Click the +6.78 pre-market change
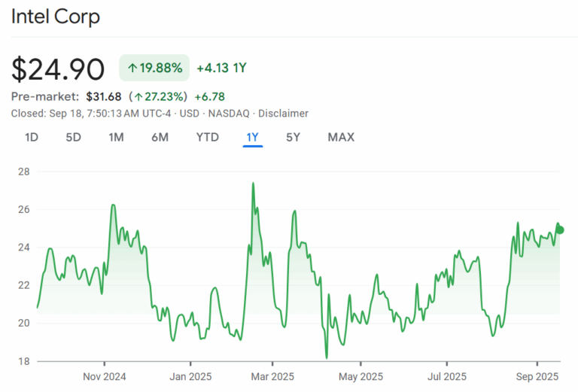 (210, 96)
